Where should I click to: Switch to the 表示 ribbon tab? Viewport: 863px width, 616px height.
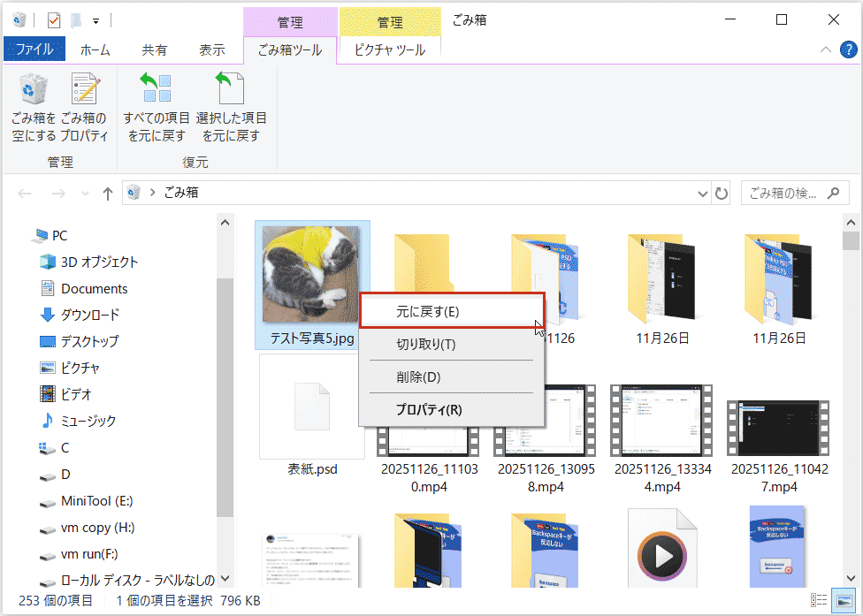point(212,49)
